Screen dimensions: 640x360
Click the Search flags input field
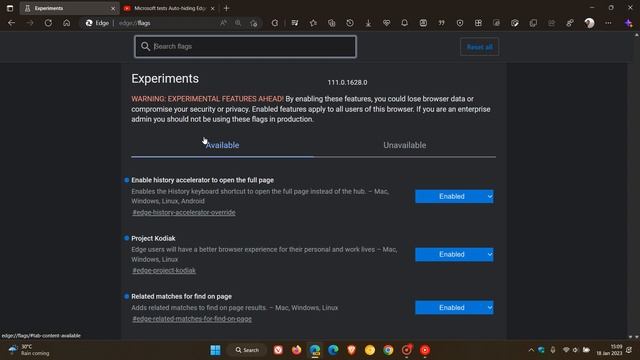tap(245, 47)
